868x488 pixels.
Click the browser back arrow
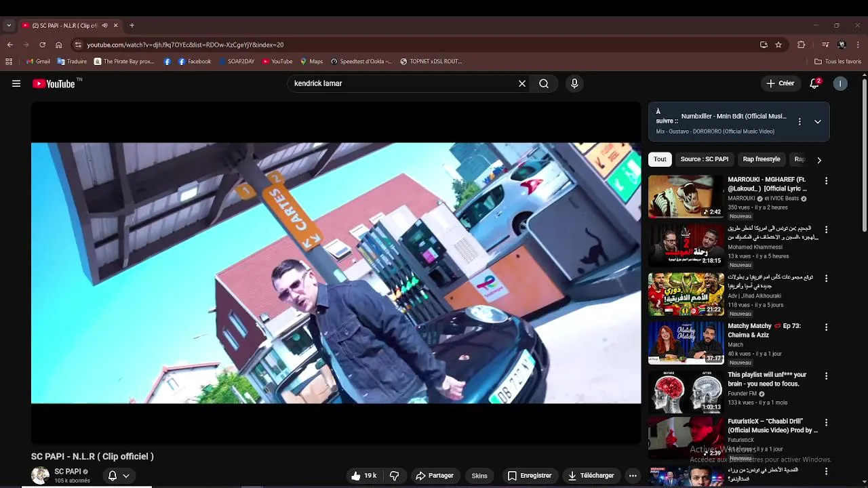tap(9, 45)
